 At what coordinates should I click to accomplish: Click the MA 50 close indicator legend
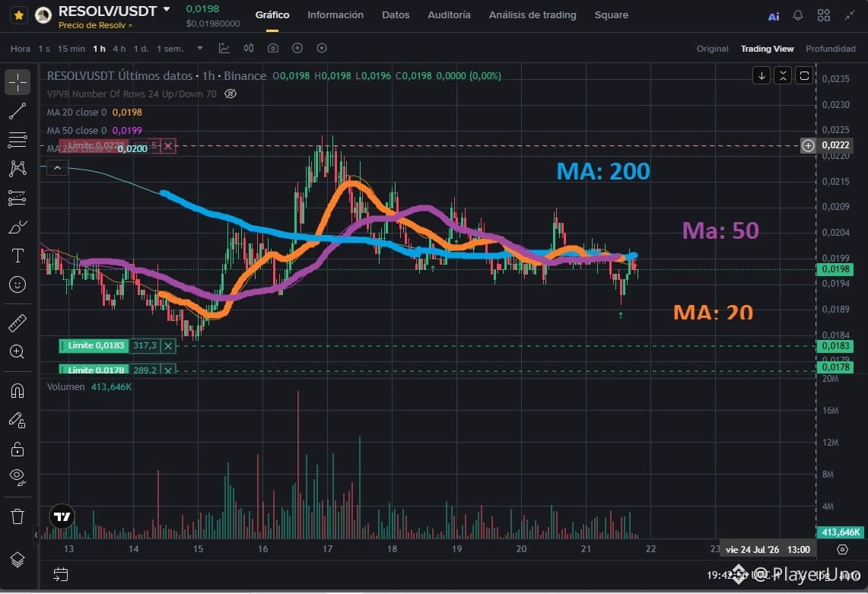tap(94, 131)
